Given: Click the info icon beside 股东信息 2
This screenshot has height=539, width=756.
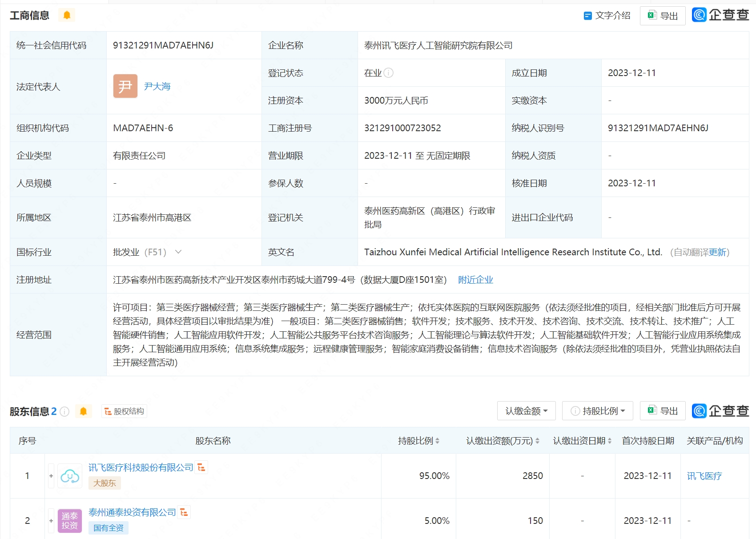Looking at the screenshot, I should click(x=64, y=412).
